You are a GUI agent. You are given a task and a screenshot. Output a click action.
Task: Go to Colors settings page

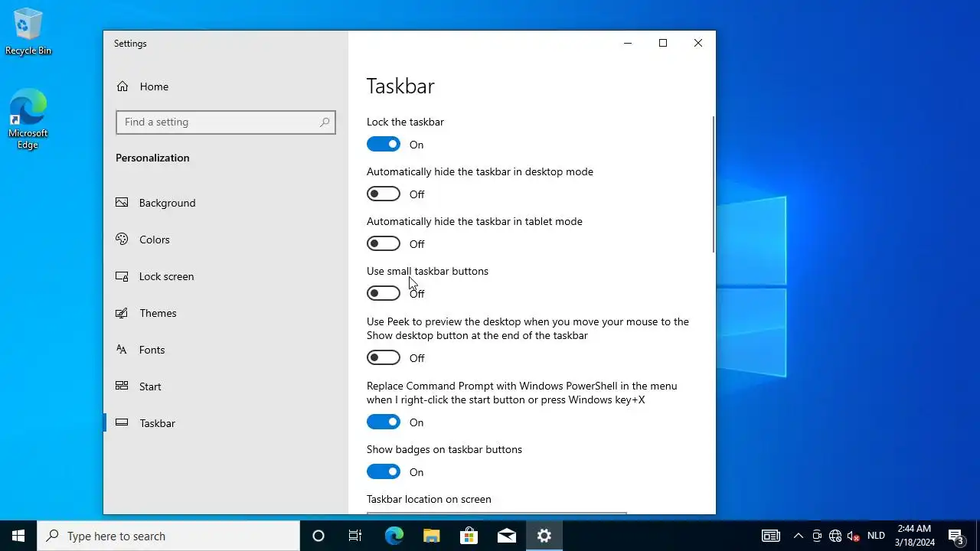coord(226,240)
